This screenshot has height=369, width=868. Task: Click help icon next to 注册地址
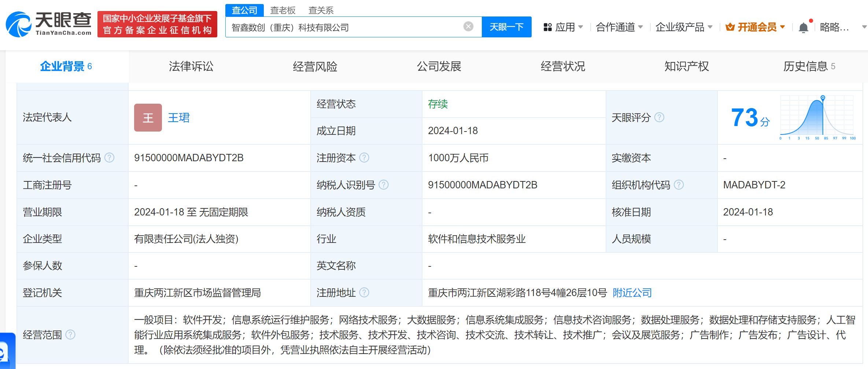[364, 292]
